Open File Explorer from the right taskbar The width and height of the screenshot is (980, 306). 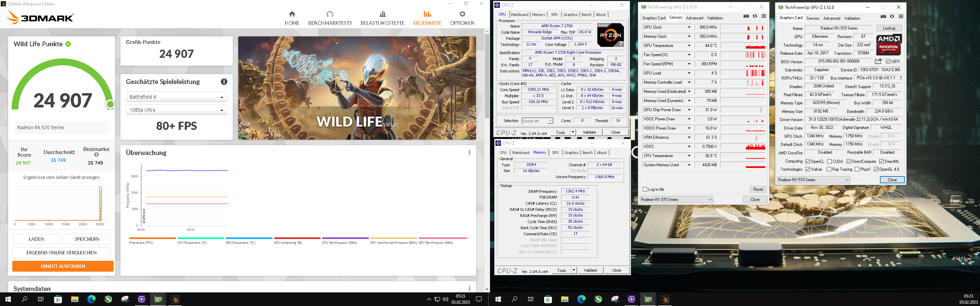[565, 299]
